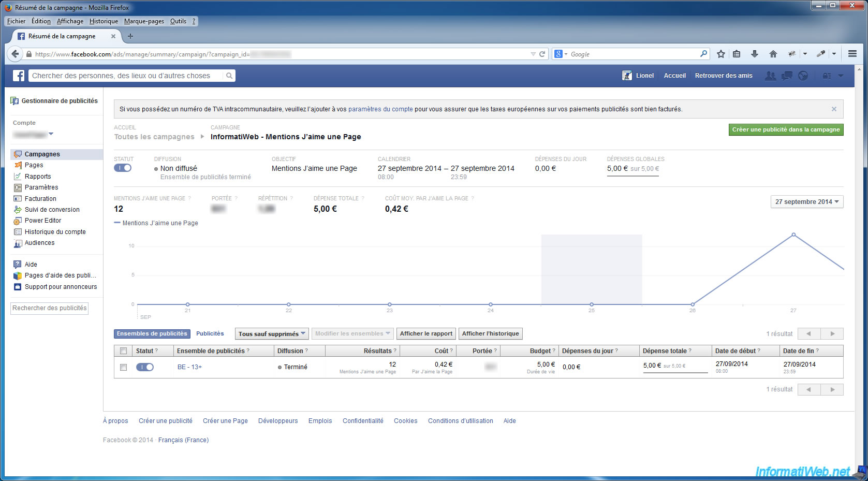Toggle the campaign Statut switch
Viewport: 868px width, 481px height.
(123, 168)
